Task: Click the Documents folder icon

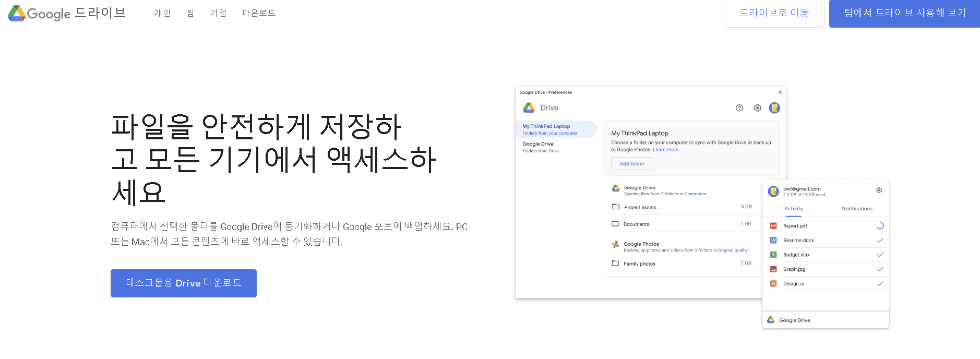Action: pyautogui.click(x=615, y=223)
